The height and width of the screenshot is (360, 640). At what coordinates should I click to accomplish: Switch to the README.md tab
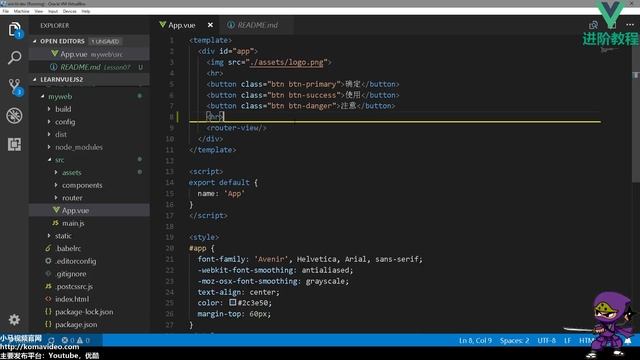click(x=257, y=25)
